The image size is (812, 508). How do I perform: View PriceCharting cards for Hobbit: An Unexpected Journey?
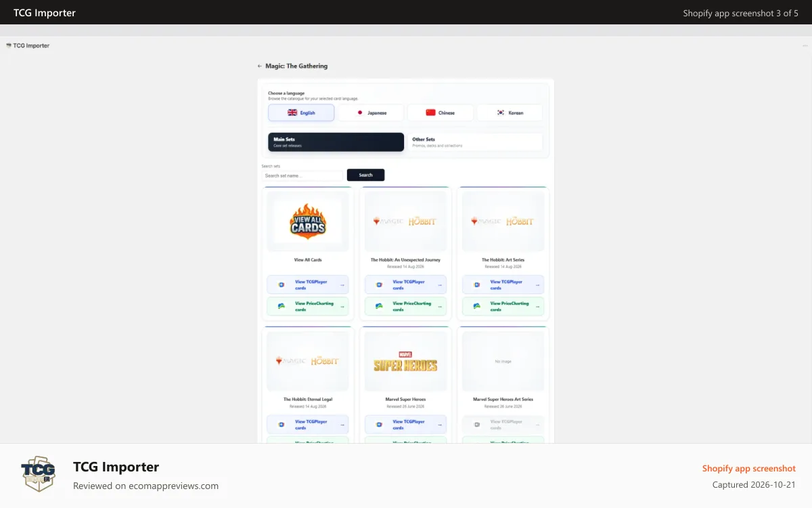click(405, 306)
